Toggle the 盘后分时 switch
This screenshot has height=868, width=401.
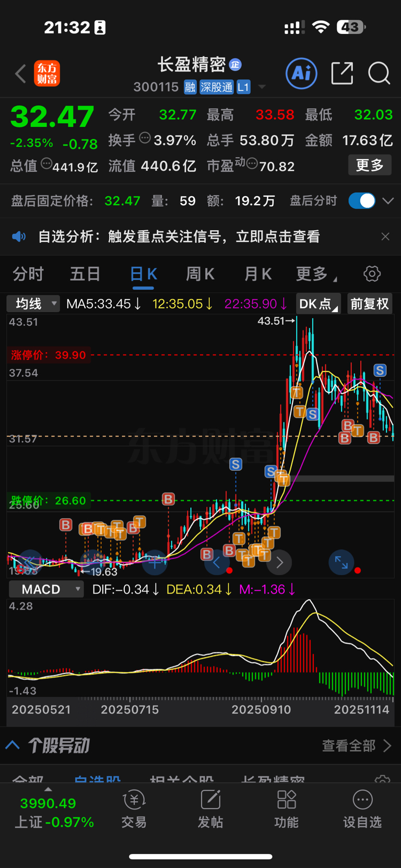pyautogui.click(x=362, y=201)
